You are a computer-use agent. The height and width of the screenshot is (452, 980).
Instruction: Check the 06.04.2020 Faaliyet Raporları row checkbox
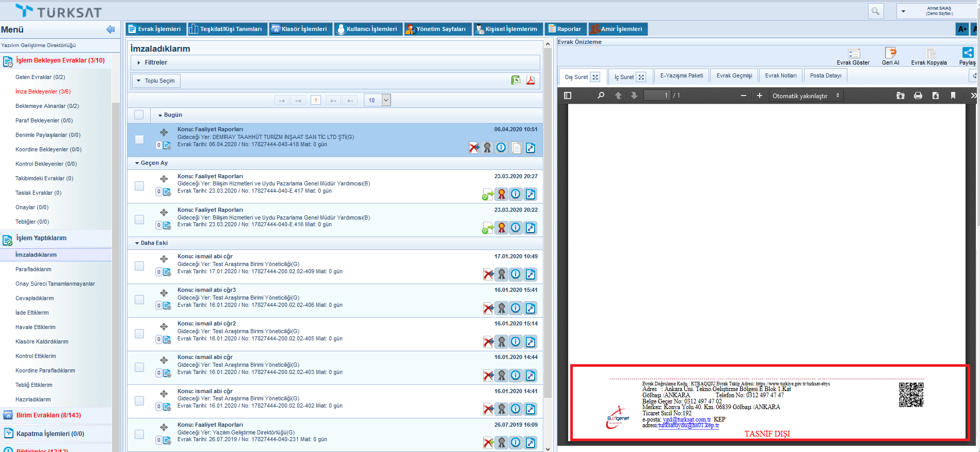point(139,139)
